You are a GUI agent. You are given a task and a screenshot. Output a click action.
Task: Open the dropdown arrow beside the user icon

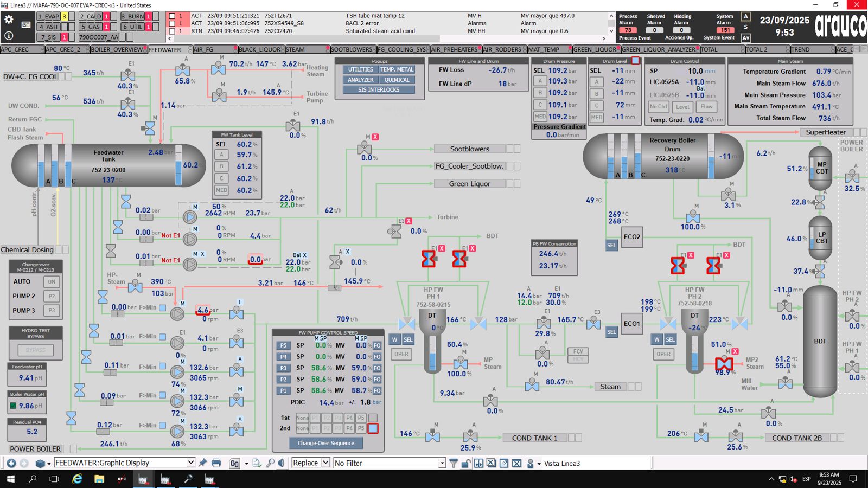click(x=539, y=464)
